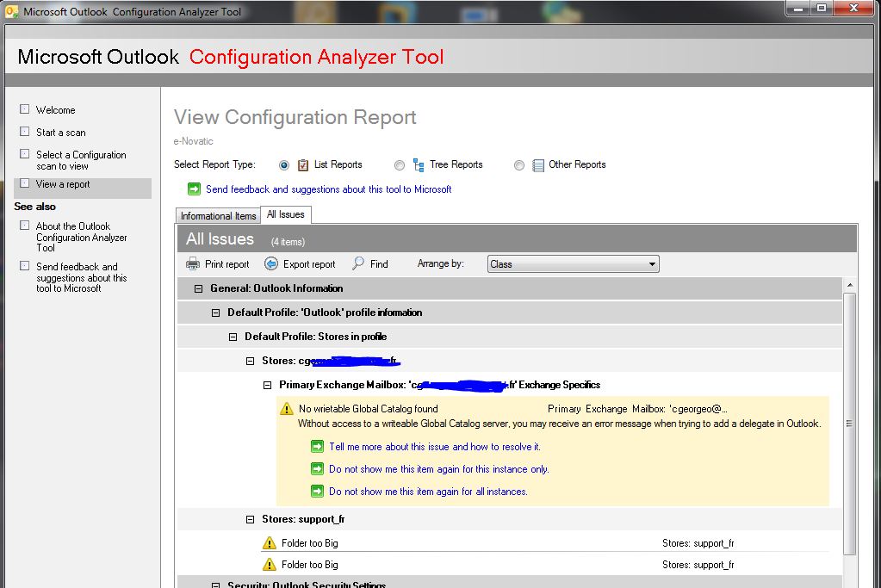Click the Other Reports document icon
Viewport: 881px width, 588px height.
coord(538,165)
